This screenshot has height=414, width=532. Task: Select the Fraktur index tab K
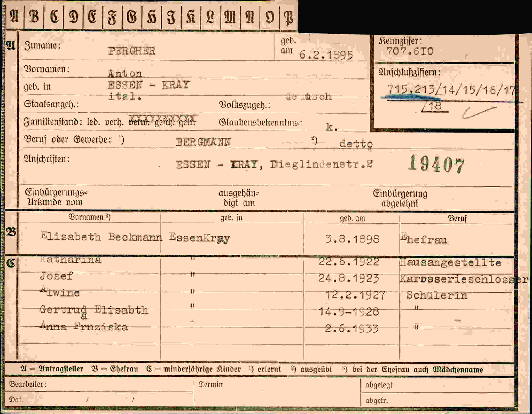pyautogui.click(x=191, y=17)
